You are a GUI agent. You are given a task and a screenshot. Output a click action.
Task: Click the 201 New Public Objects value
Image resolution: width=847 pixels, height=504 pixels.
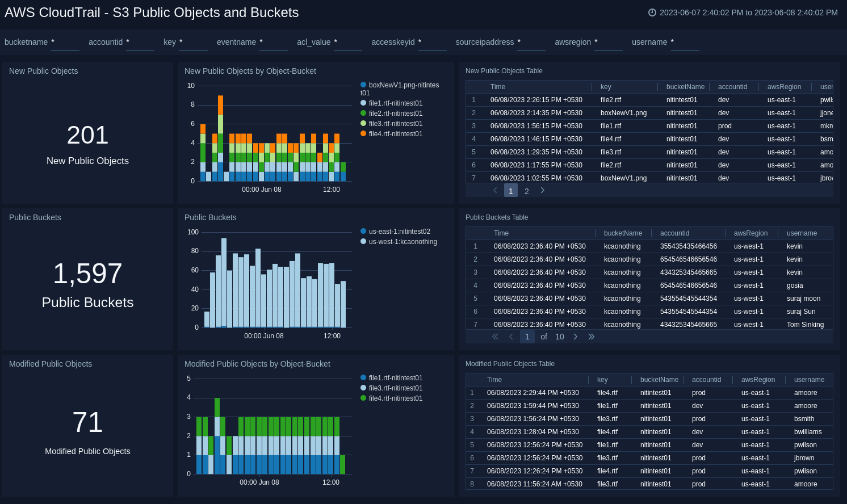tap(87, 135)
